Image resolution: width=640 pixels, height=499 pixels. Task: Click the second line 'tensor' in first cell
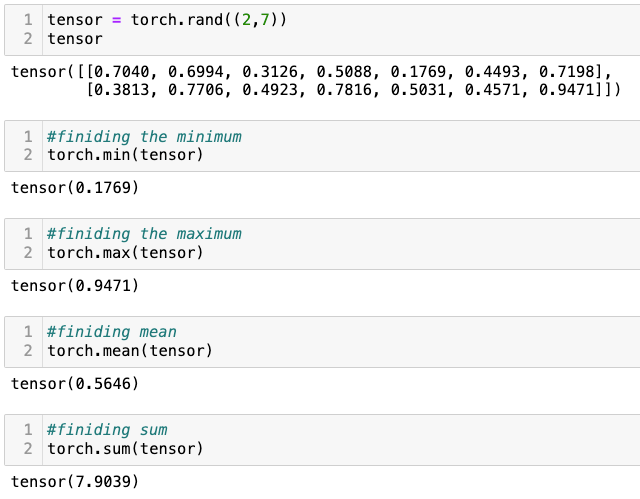(75, 39)
